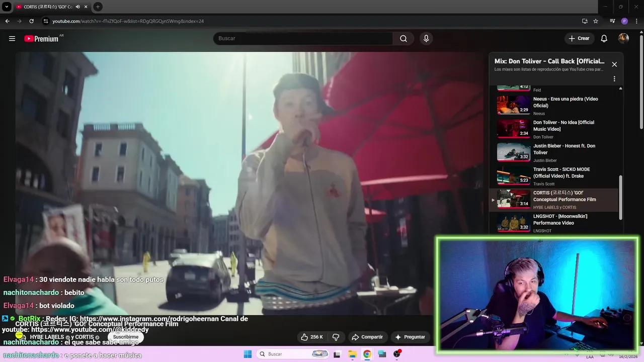Open the tab search dropdown arrow
Screen dimensions: 644x362
pyautogui.click(x=7, y=7)
